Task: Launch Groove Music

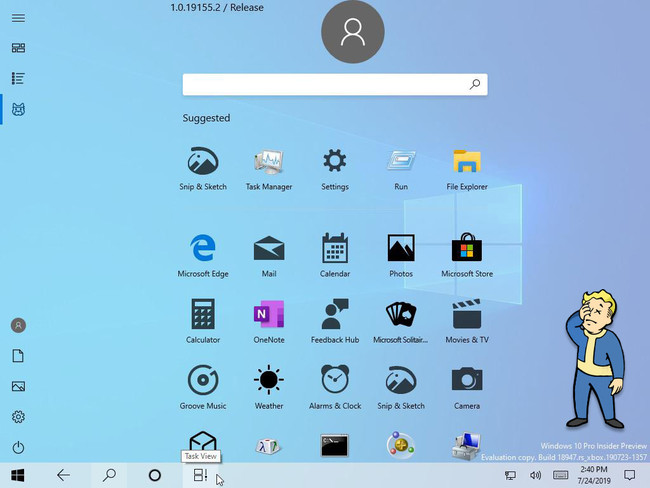Action: 203,387
